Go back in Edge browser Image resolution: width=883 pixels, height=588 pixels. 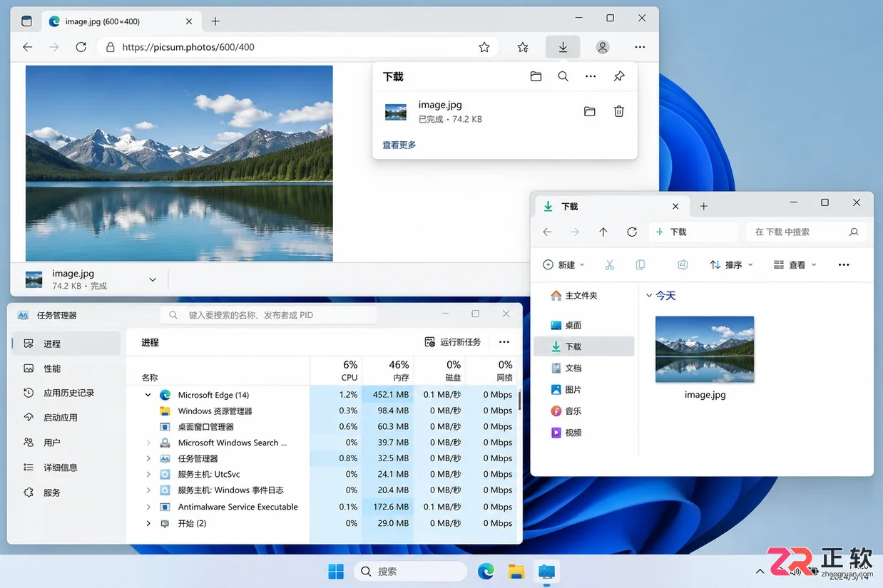[27, 47]
